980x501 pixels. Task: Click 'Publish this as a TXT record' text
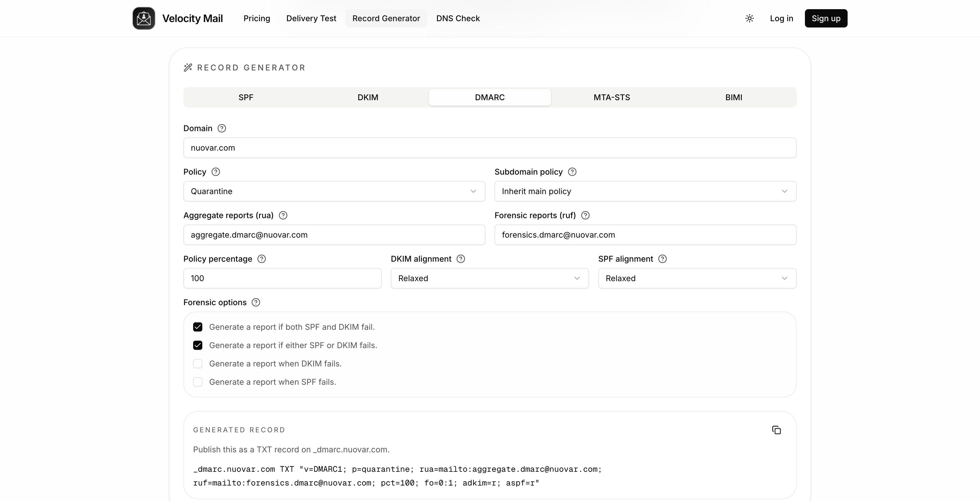[x=291, y=450]
